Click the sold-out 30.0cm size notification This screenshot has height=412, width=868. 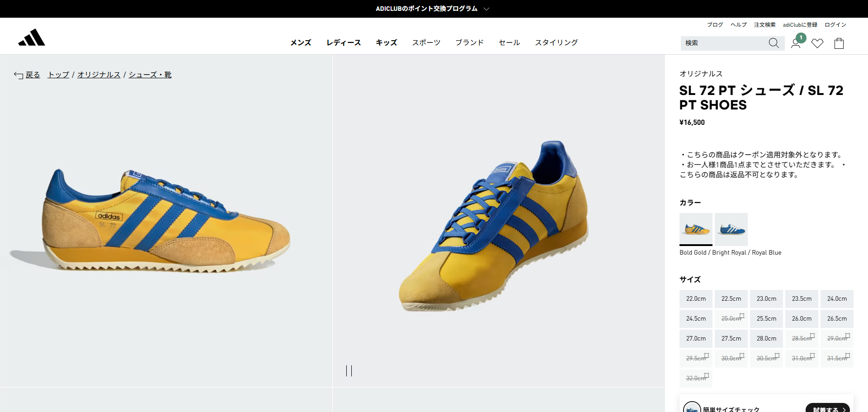(731, 359)
